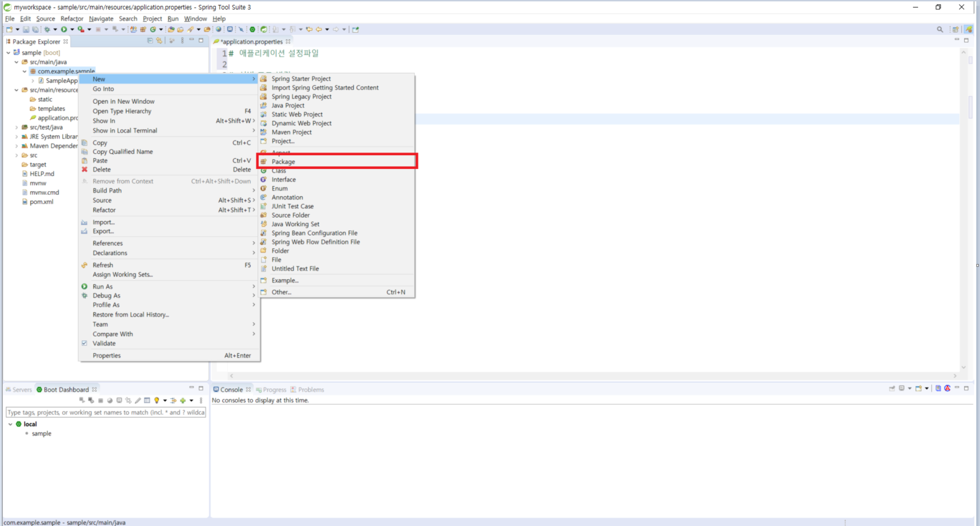
Task: Click the Package Explorer View Menu dots
Action: click(182, 41)
